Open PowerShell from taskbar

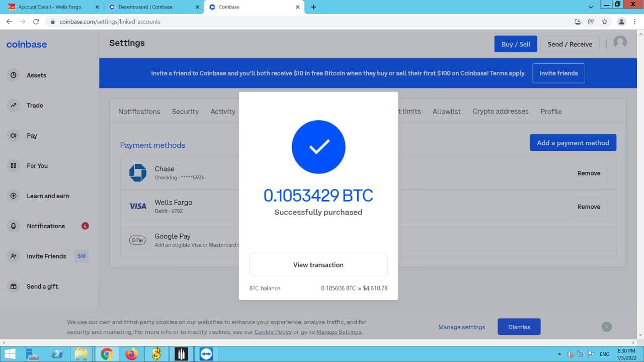[57, 354]
